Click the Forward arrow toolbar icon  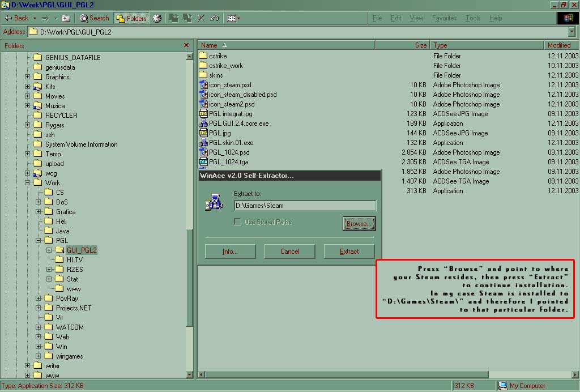click(x=45, y=18)
